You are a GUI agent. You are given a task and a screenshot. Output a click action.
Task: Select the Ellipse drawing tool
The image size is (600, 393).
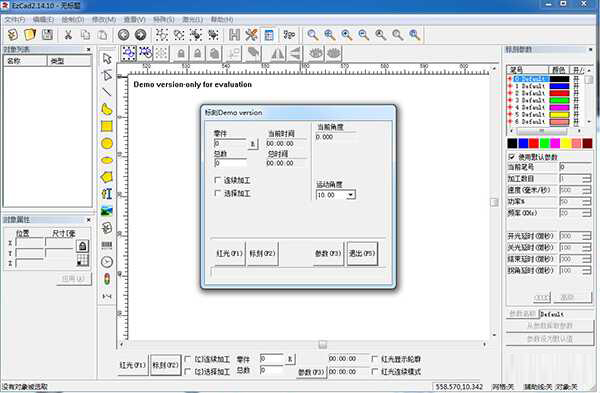pyautogui.click(x=107, y=160)
